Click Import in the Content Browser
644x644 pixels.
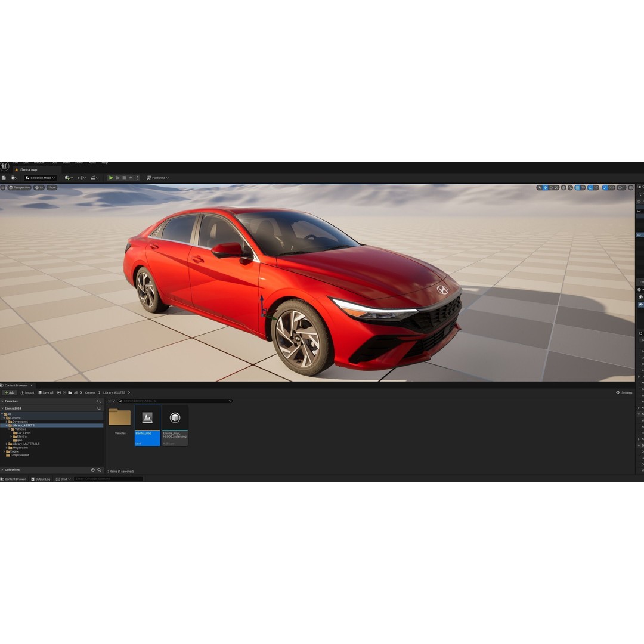[x=28, y=392]
